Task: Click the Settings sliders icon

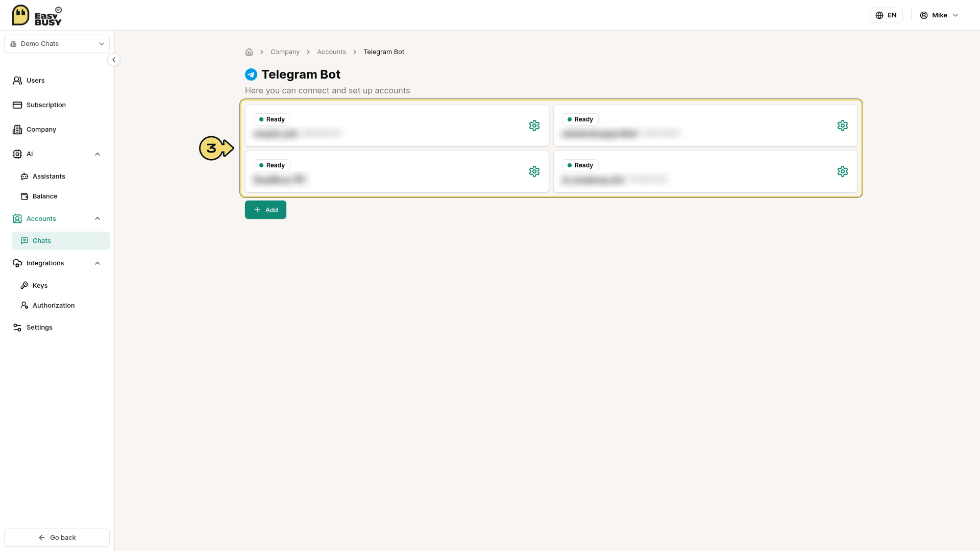Action: 17,328
